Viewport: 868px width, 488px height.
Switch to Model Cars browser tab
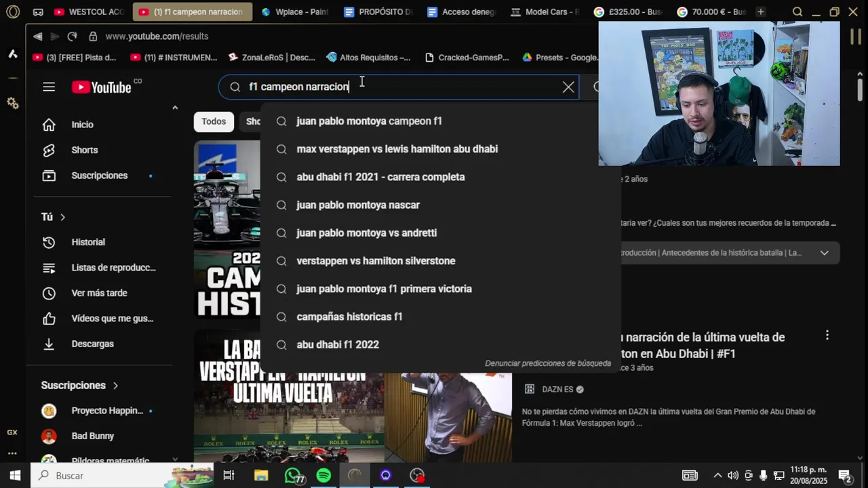[545, 12]
